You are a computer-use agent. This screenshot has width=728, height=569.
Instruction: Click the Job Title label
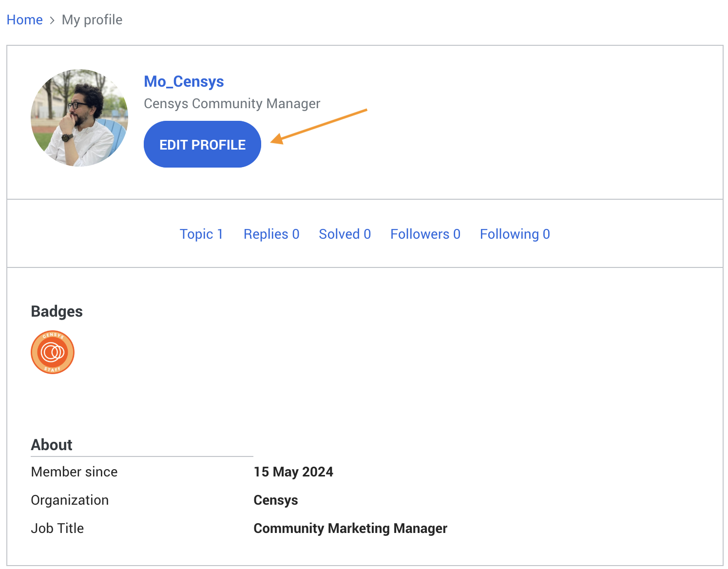pos(57,529)
